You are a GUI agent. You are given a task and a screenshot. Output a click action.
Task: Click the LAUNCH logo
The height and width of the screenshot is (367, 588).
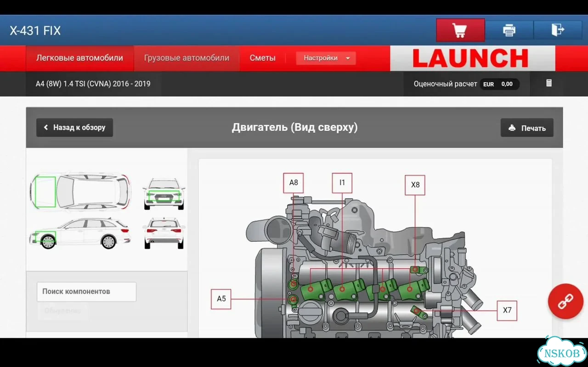click(470, 58)
